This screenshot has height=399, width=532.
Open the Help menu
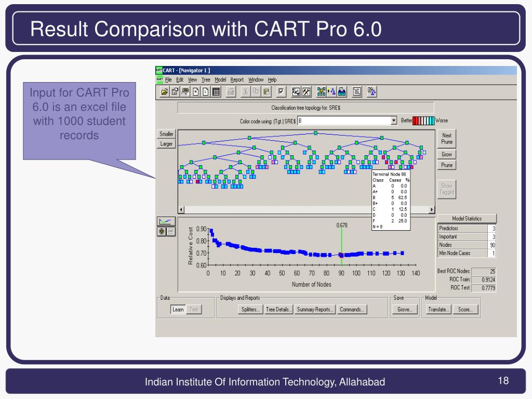click(x=272, y=79)
